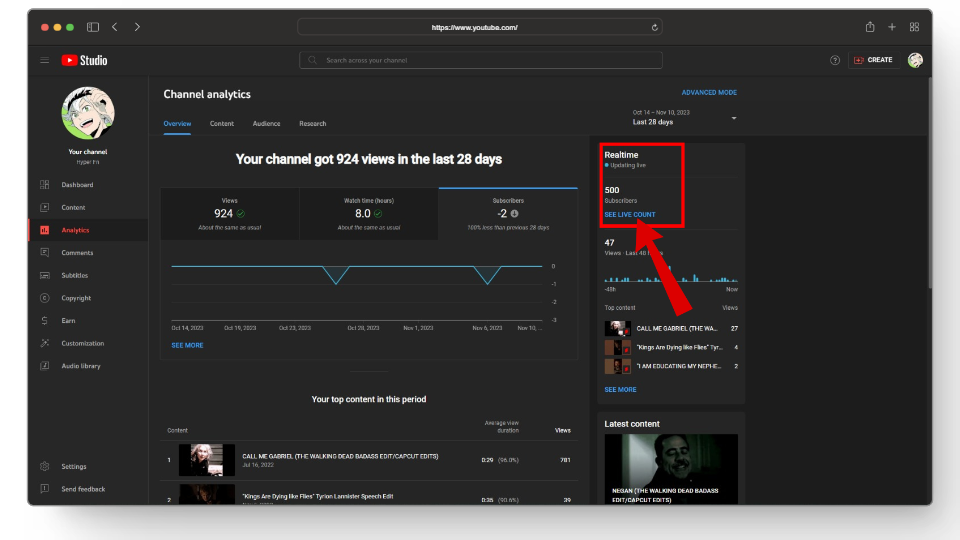Open the Earn monetization section
The image size is (960, 540).
69,321
